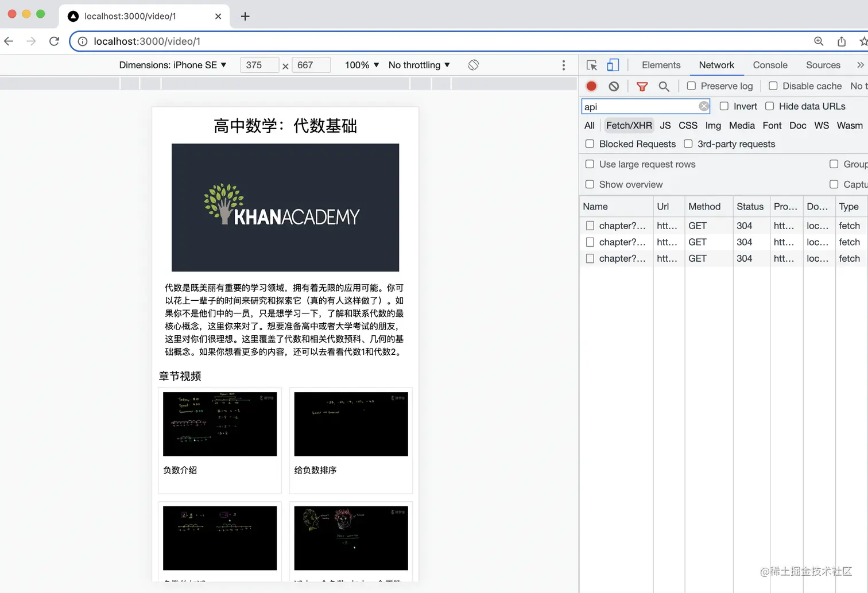This screenshot has width=868, height=593.
Task: Enable Show overview
Action: pos(590,184)
